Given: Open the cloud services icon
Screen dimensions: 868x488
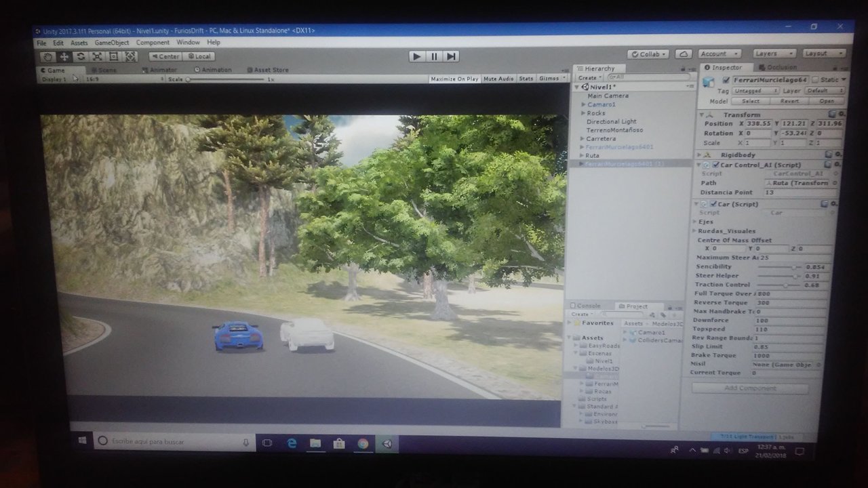Looking at the screenshot, I should pos(684,54).
